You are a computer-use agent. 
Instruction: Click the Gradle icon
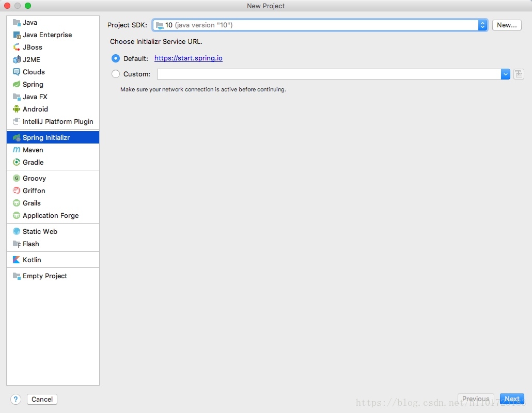coord(17,162)
